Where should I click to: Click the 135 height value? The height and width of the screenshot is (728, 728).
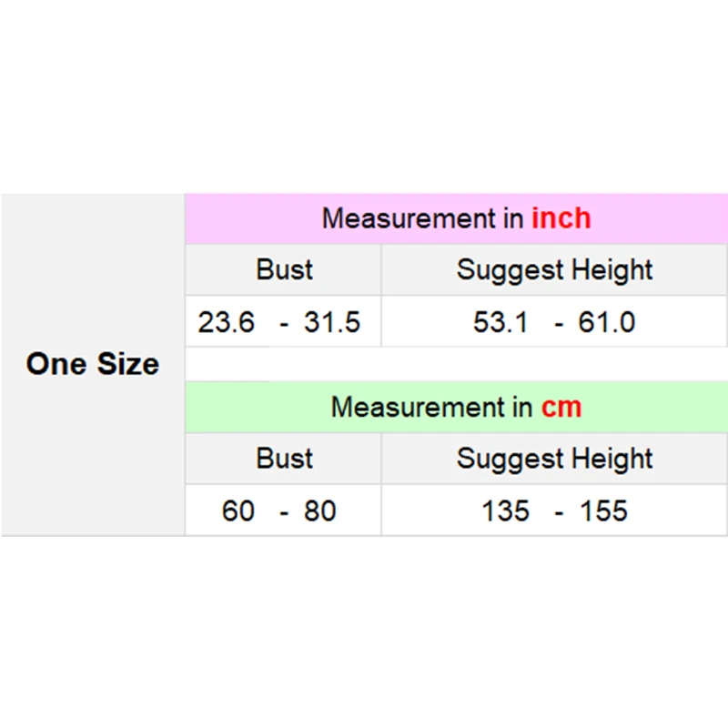505,511
